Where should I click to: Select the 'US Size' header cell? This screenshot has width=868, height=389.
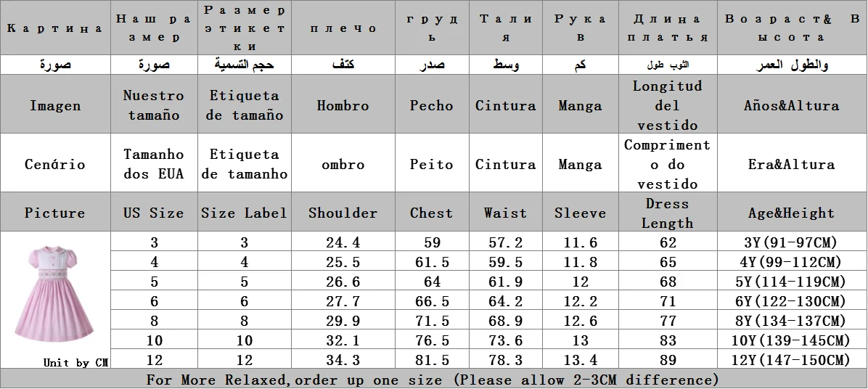click(154, 213)
